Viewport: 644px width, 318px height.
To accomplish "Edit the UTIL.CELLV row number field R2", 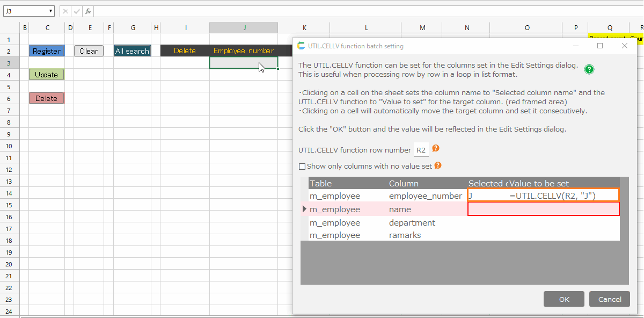I will coord(421,150).
